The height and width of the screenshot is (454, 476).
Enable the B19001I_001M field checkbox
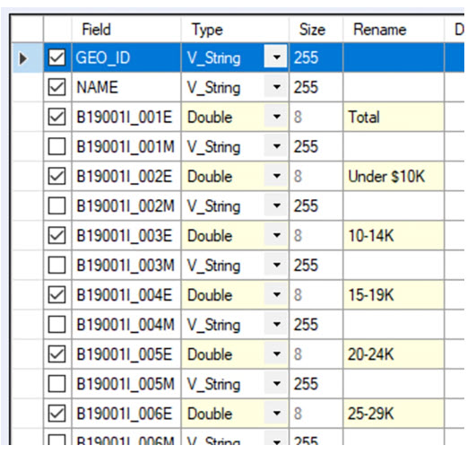click(x=56, y=146)
